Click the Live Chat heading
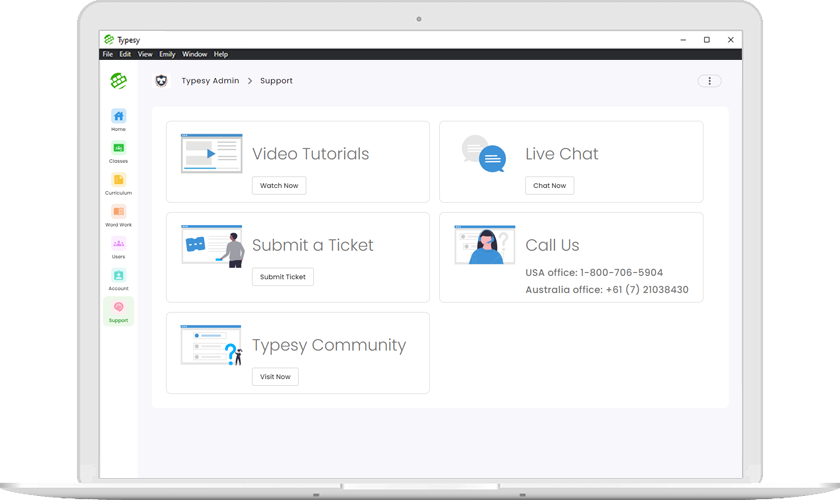840x500 pixels. coord(561,154)
